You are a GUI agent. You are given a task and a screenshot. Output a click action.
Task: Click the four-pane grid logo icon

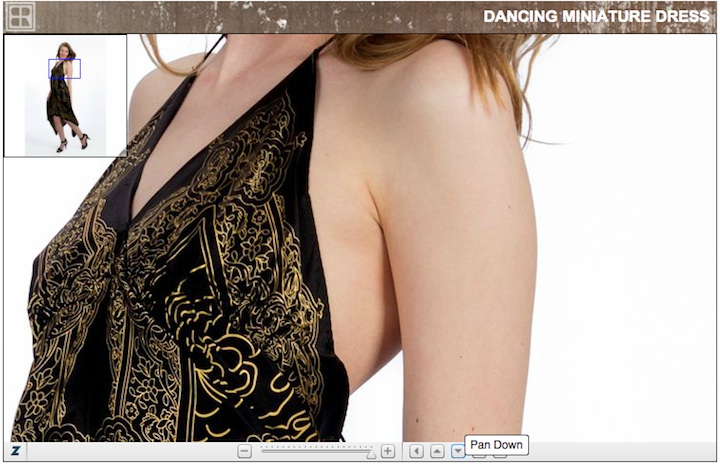point(21,16)
